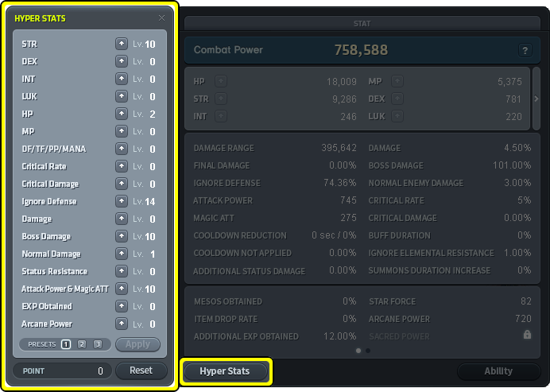Switch to hyper stats preset 3
Viewport: 550px width, 392px height.
coord(98,344)
